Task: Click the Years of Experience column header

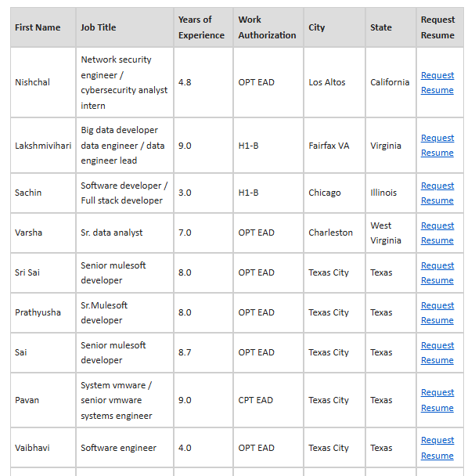Action: point(201,27)
